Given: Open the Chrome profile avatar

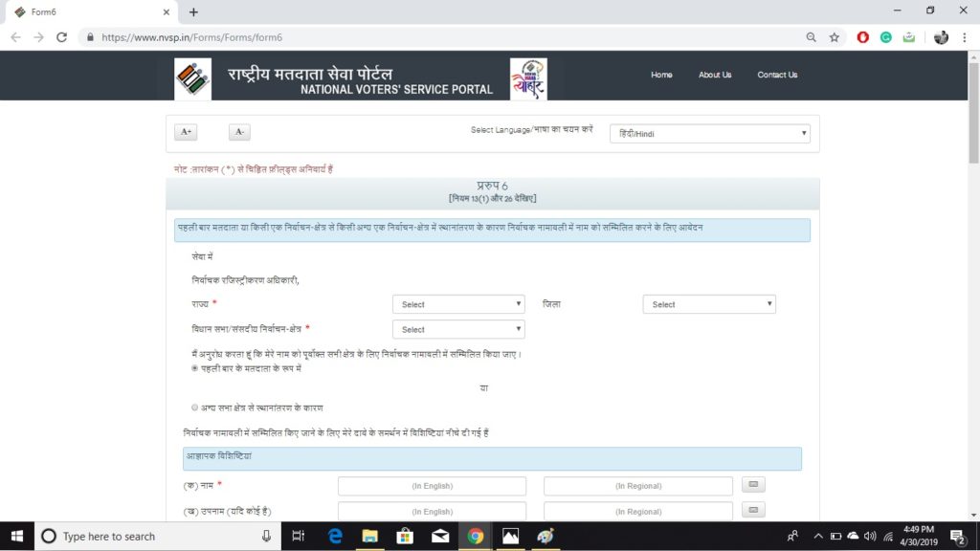Looking at the screenshot, I should point(941,37).
